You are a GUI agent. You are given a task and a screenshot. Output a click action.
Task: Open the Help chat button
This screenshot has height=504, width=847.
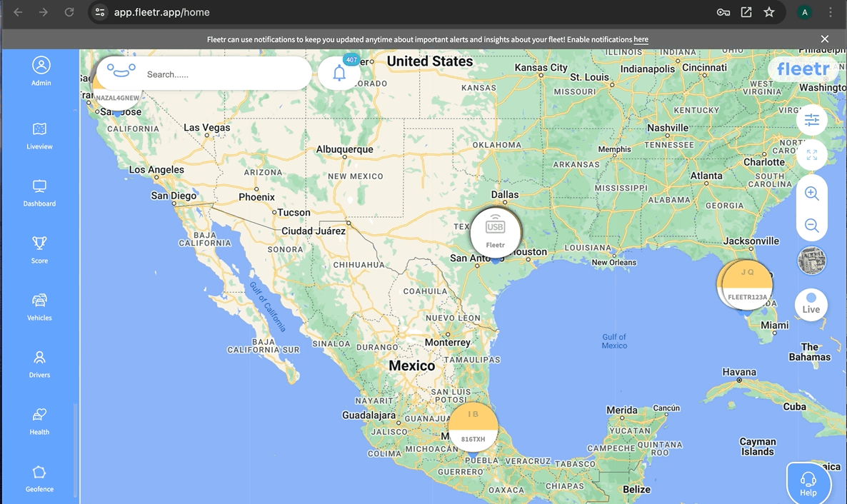tap(808, 483)
